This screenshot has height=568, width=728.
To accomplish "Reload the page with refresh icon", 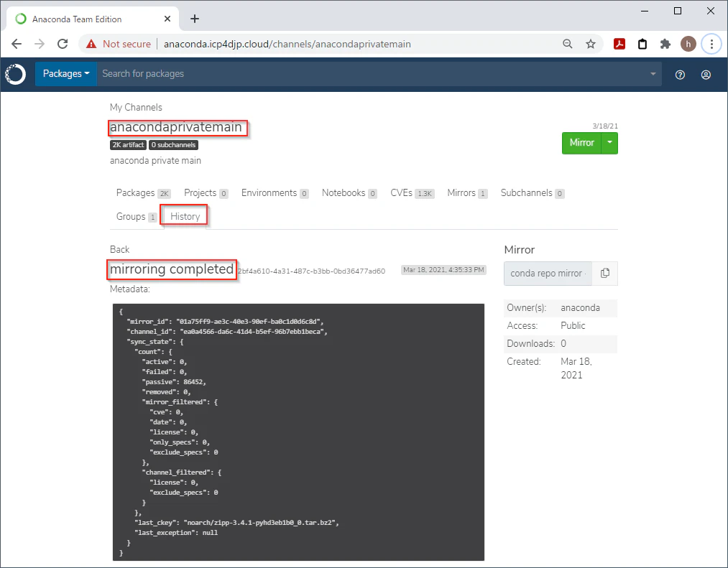I will [x=63, y=44].
